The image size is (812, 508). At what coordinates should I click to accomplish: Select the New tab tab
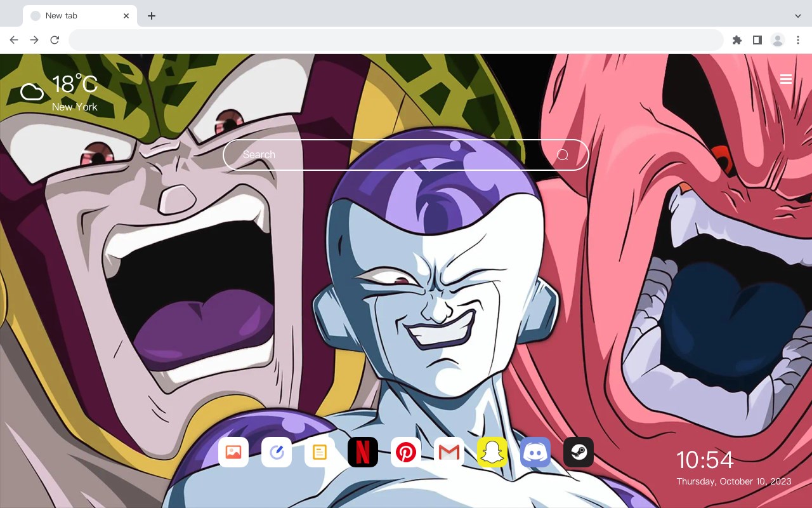(x=80, y=16)
